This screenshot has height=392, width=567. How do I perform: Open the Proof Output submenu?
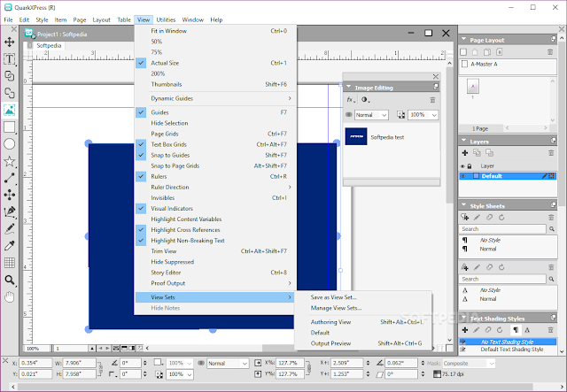pos(215,283)
